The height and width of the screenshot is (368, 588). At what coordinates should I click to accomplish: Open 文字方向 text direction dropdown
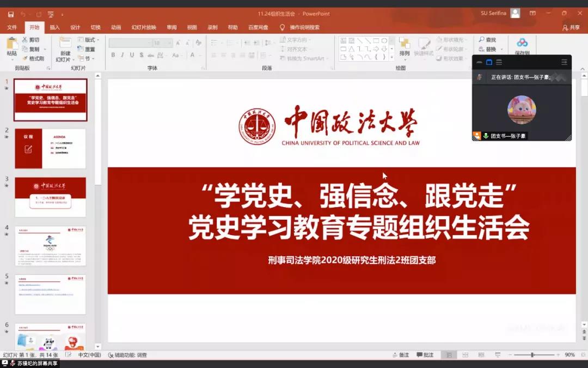click(296, 39)
